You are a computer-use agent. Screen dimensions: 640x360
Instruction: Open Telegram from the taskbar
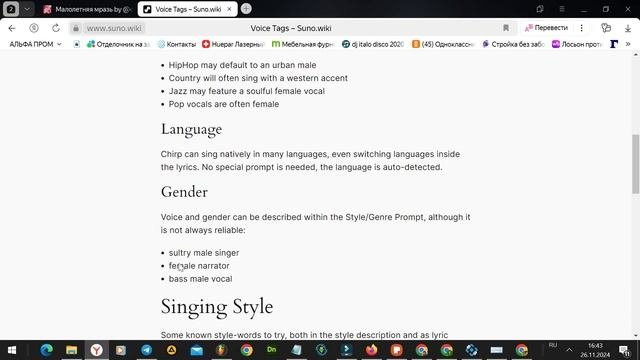click(x=147, y=350)
